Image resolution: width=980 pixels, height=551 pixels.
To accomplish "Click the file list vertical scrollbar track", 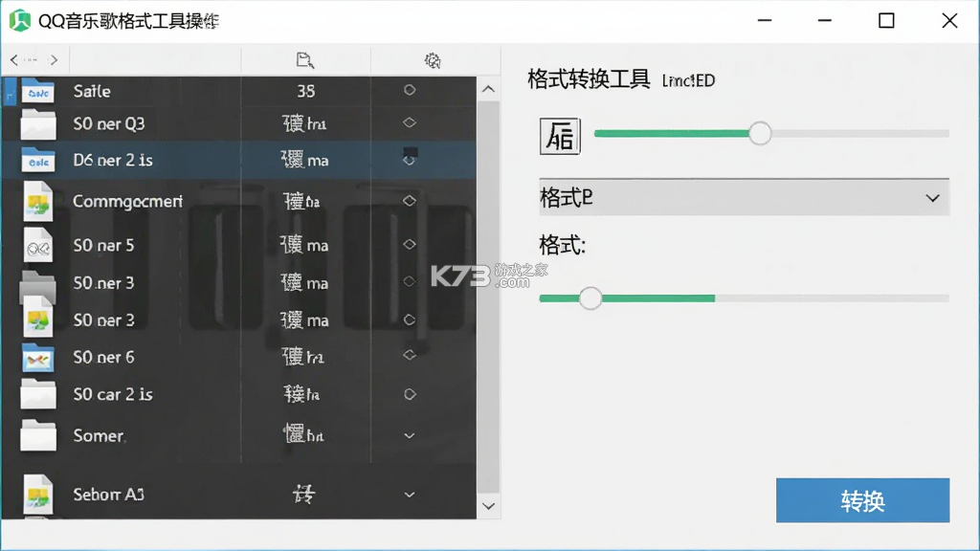I will pyautogui.click(x=488, y=298).
